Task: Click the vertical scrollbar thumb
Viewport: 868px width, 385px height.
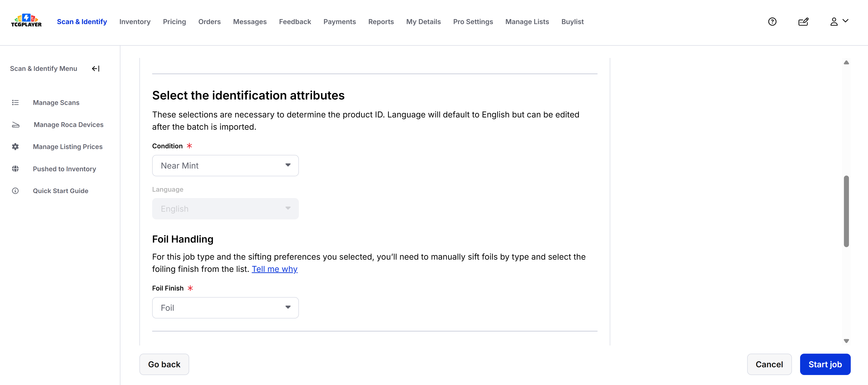Action: [846, 211]
